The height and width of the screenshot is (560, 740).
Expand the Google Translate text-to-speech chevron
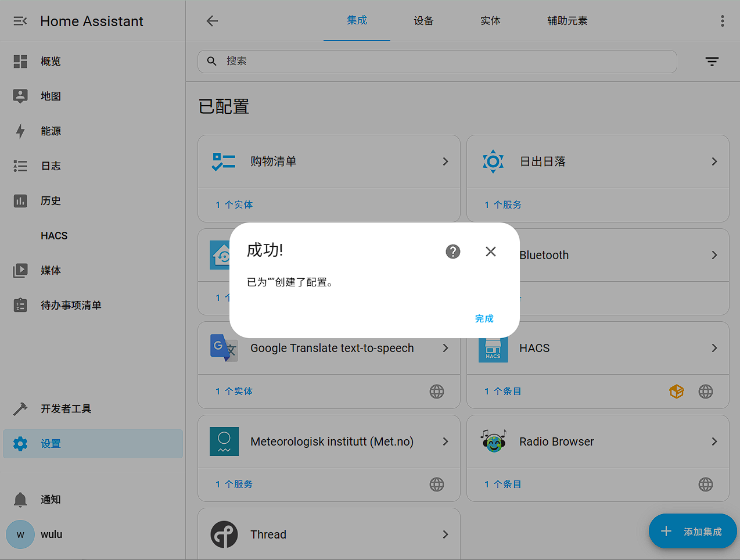click(x=446, y=348)
